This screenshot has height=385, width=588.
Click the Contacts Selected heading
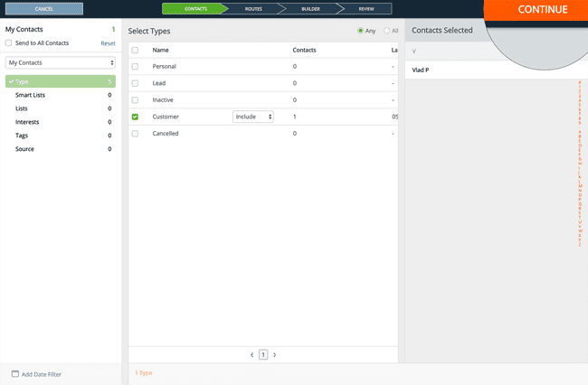[x=442, y=31]
